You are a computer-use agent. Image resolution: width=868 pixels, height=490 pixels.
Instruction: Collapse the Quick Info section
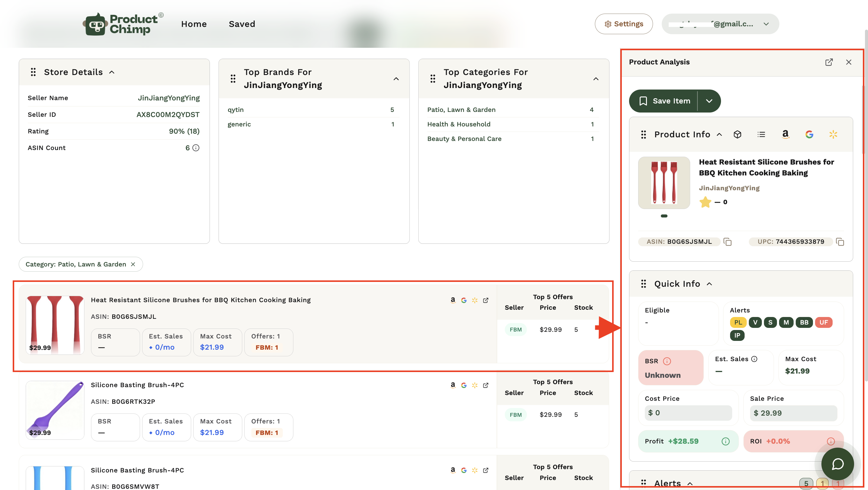coord(709,284)
